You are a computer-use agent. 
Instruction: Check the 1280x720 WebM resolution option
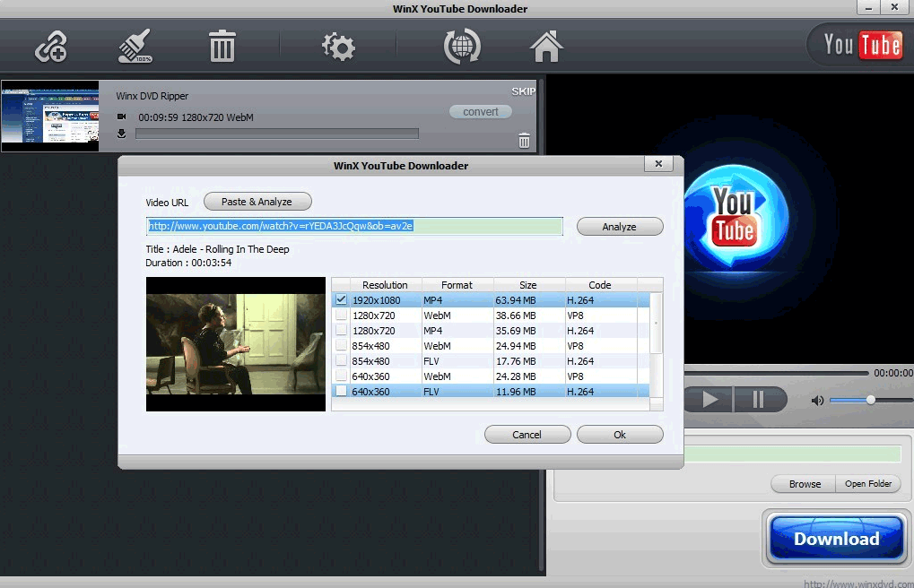(x=342, y=315)
